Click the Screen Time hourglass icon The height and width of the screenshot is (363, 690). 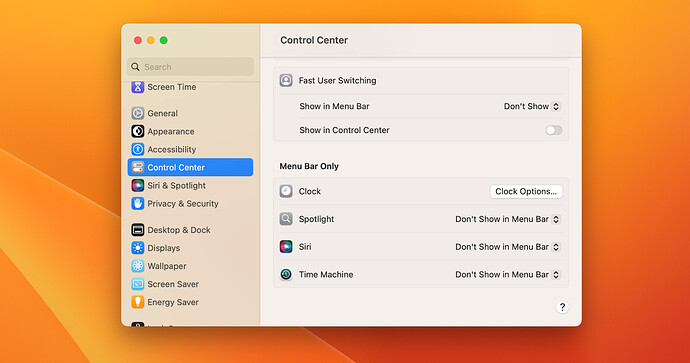pos(138,87)
